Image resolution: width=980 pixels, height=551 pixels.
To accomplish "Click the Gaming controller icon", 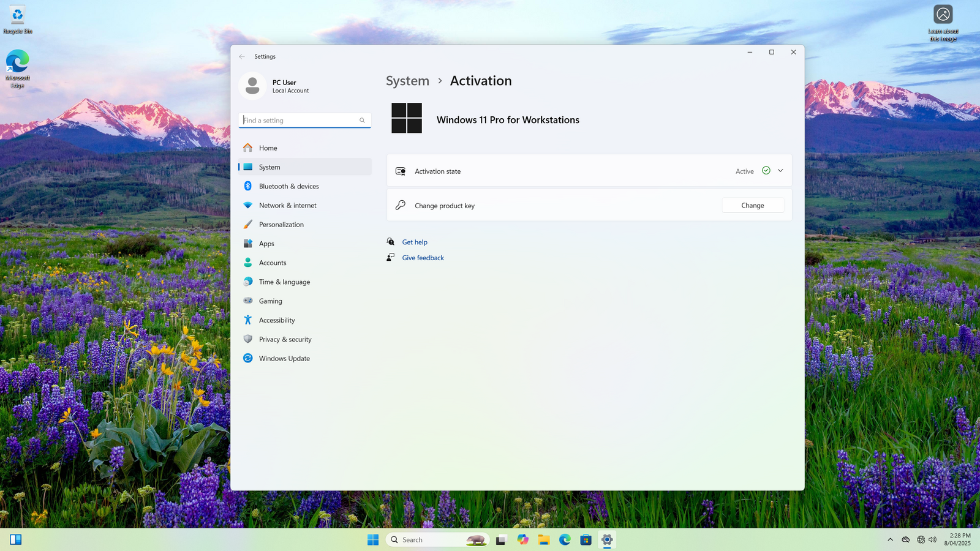I will (248, 301).
